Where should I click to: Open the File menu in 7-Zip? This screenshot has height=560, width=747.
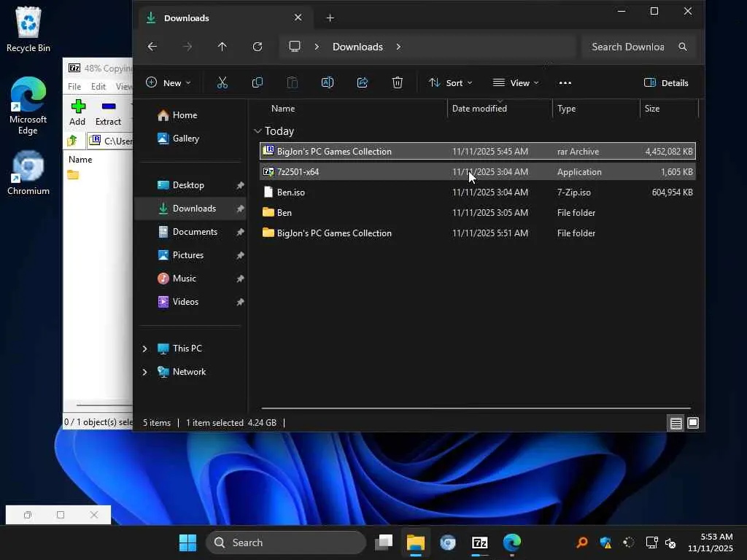tap(74, 87)
